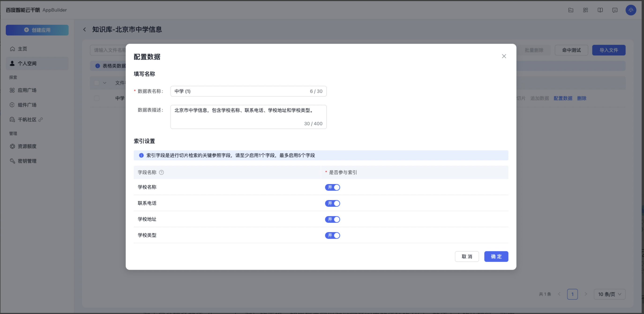644x314 pixels.
Task: Click the person icon next to 个人空间
Action: 12,63
